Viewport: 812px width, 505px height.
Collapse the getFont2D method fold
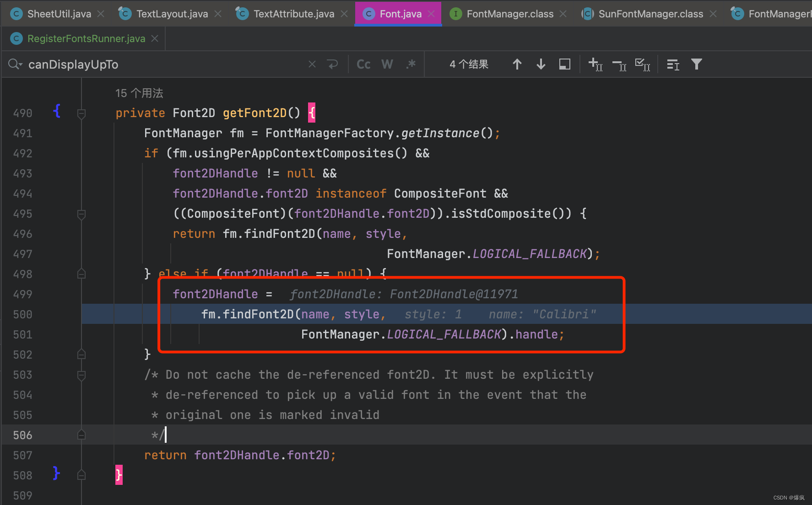(81, 113)
